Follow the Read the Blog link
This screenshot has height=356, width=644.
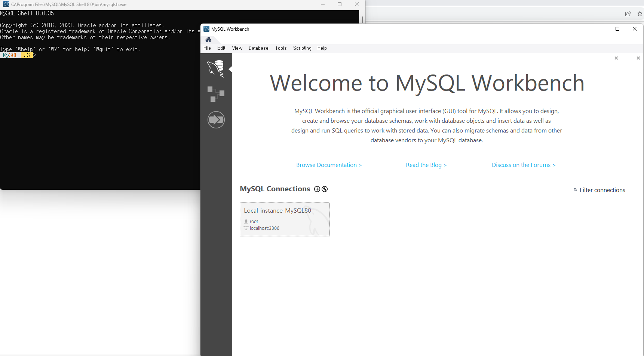(x=426, y=165)
